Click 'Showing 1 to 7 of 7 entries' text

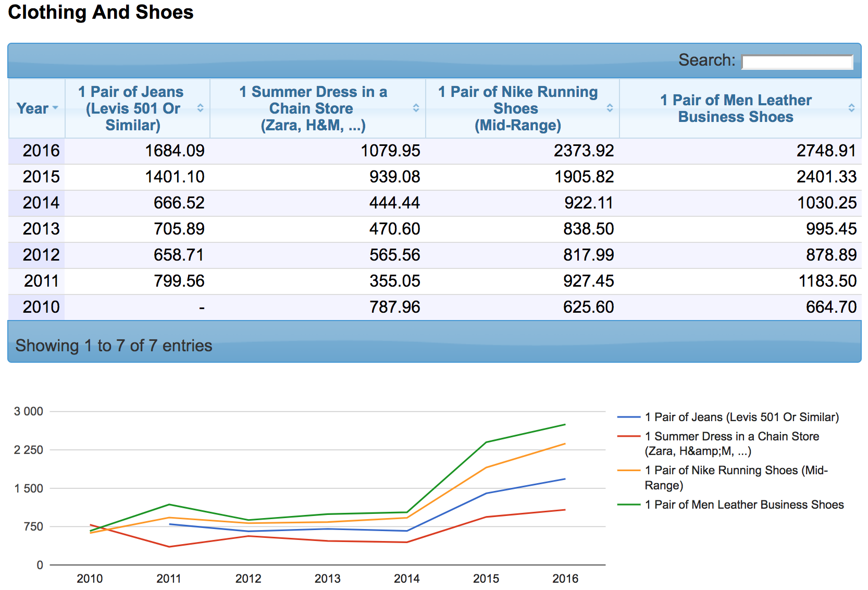click(x=114, y=346)
